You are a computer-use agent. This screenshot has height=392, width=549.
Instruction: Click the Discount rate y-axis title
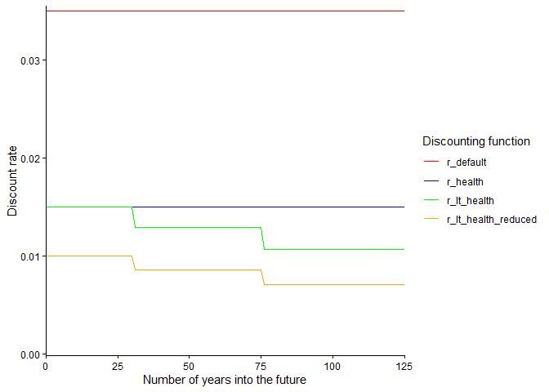tap(12, 181)
